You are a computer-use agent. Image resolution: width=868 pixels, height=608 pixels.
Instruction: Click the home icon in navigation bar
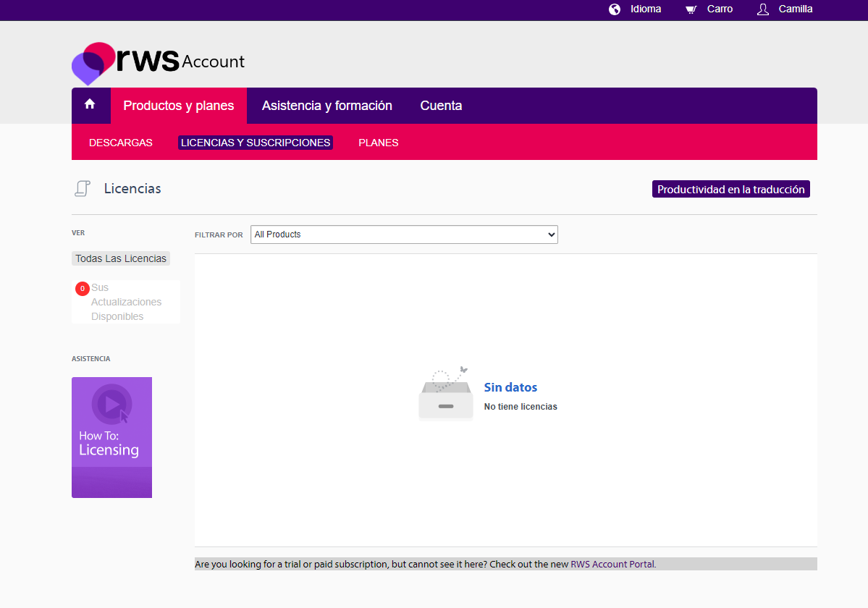click(90, 105)
